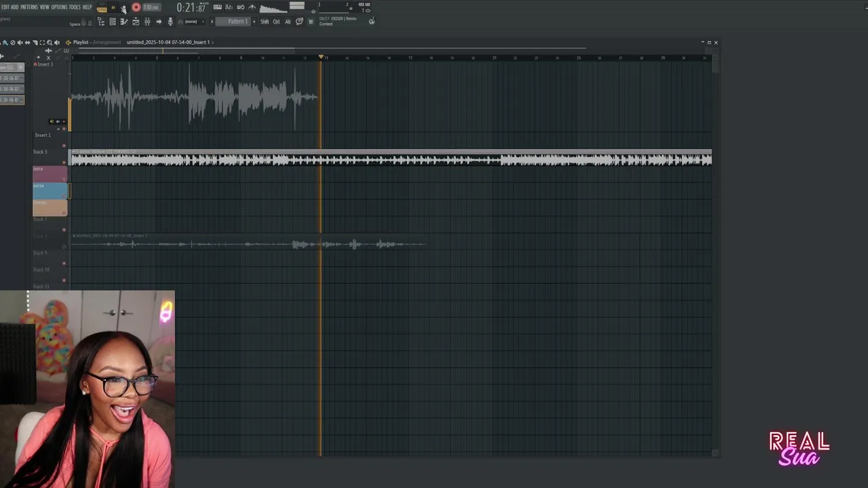The width and height of the screenshot is (868, 488).
Task: Select the 130 tempo field
Action: point(151,7)
